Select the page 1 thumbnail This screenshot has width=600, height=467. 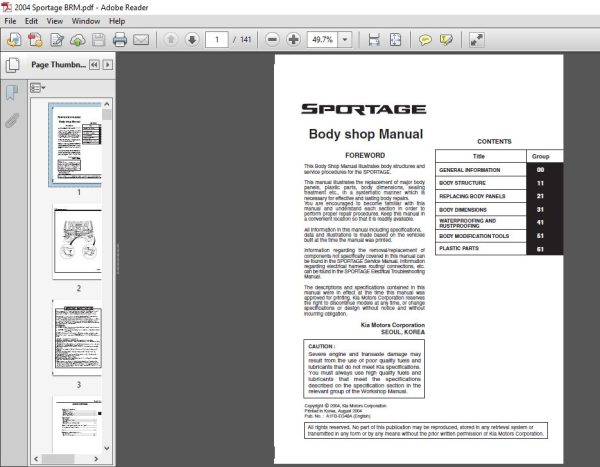click(x=76, y=145)
